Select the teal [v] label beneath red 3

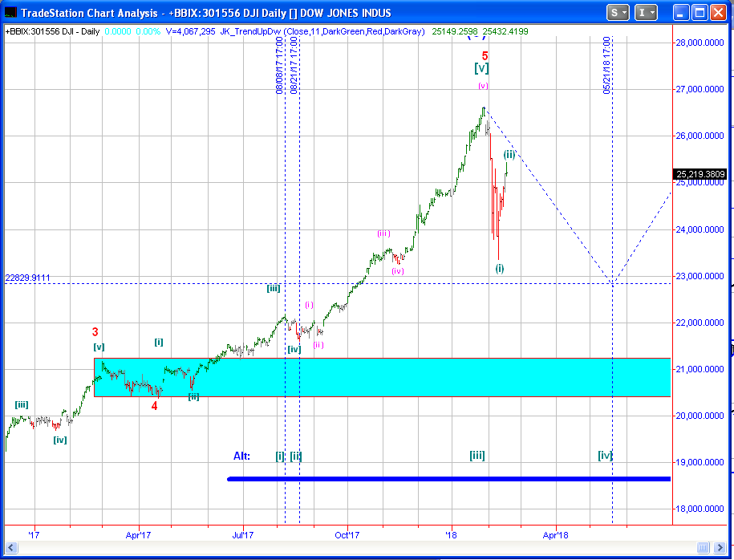tap(99, 347)
